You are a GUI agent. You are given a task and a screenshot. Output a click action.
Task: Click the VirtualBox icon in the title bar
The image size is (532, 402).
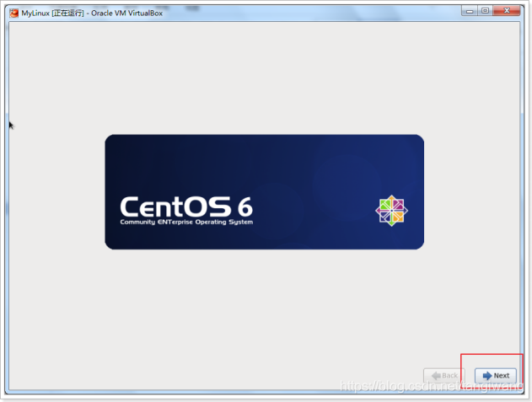coord(14,13)
